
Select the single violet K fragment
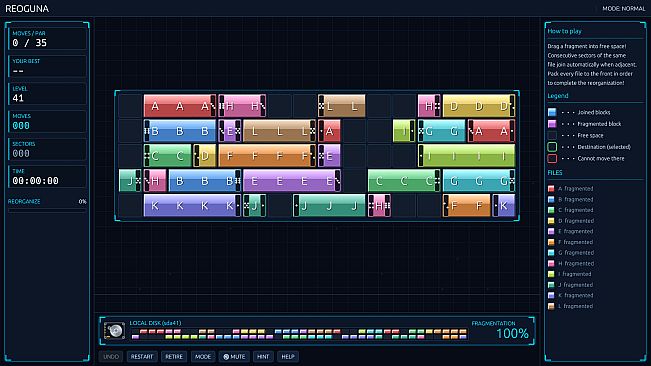click(504, 205)
